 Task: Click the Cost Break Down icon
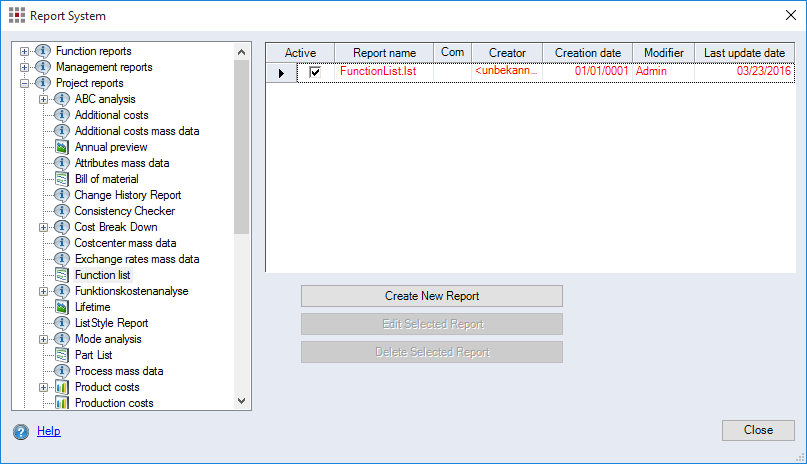click(62, 227)
